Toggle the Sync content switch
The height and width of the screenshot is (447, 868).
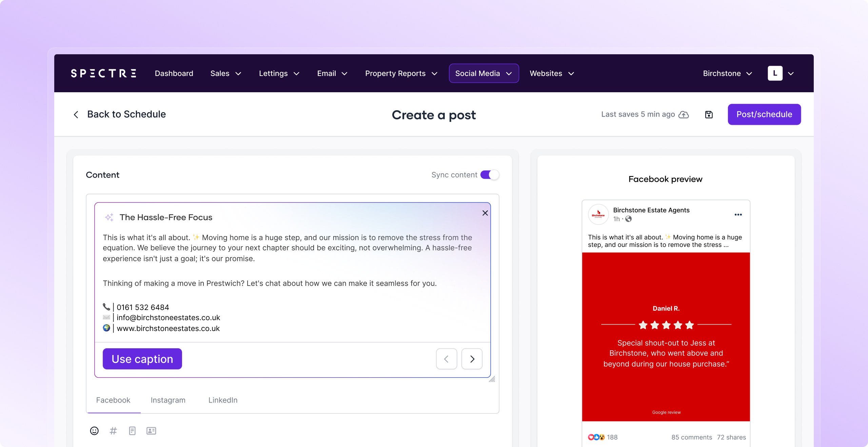pyautogui.click(x=490, y=175)
